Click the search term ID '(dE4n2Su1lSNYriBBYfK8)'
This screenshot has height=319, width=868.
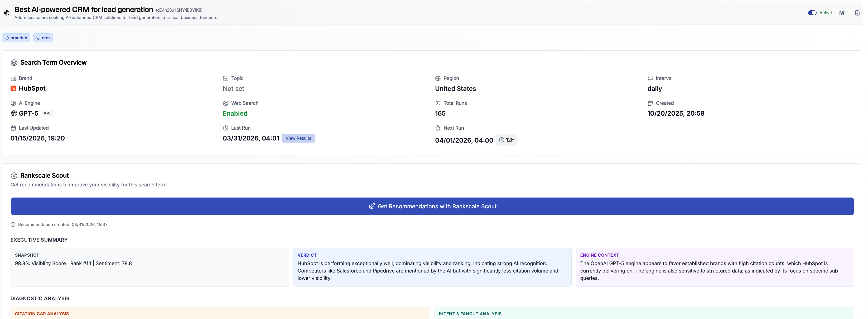point(179,10)
